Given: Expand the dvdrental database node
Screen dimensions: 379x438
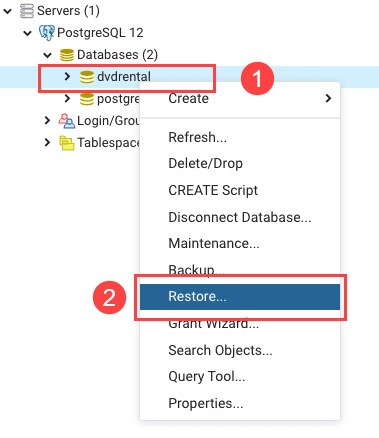Looking at the screenshot, I should (x=67, y=77).
